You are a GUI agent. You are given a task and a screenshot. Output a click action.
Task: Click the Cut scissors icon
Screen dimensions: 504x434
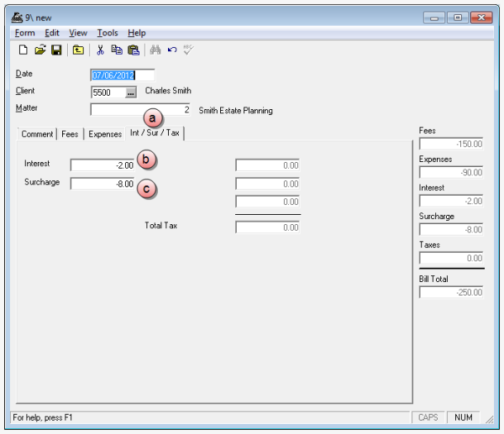tap(100, 50)
